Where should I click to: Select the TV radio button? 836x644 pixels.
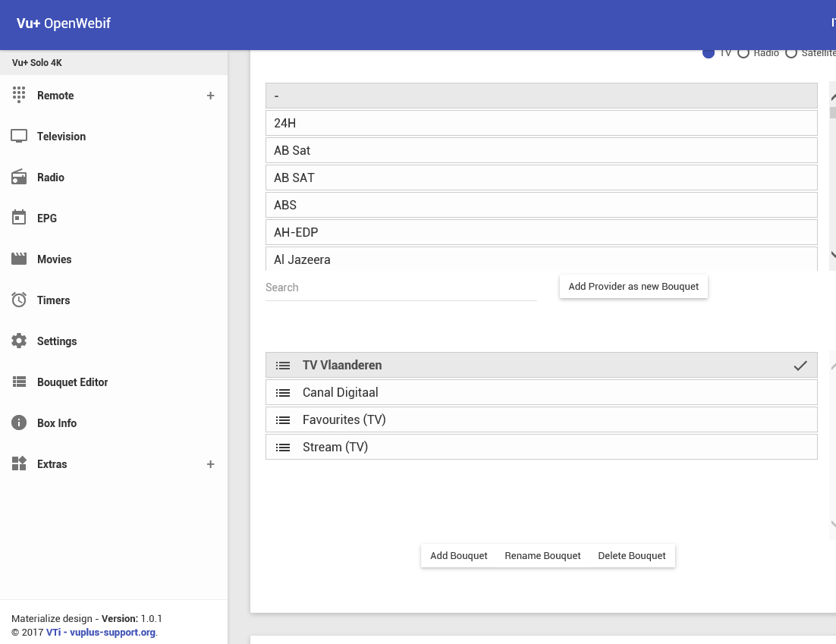pyautogui.click(x=709, y=53)
